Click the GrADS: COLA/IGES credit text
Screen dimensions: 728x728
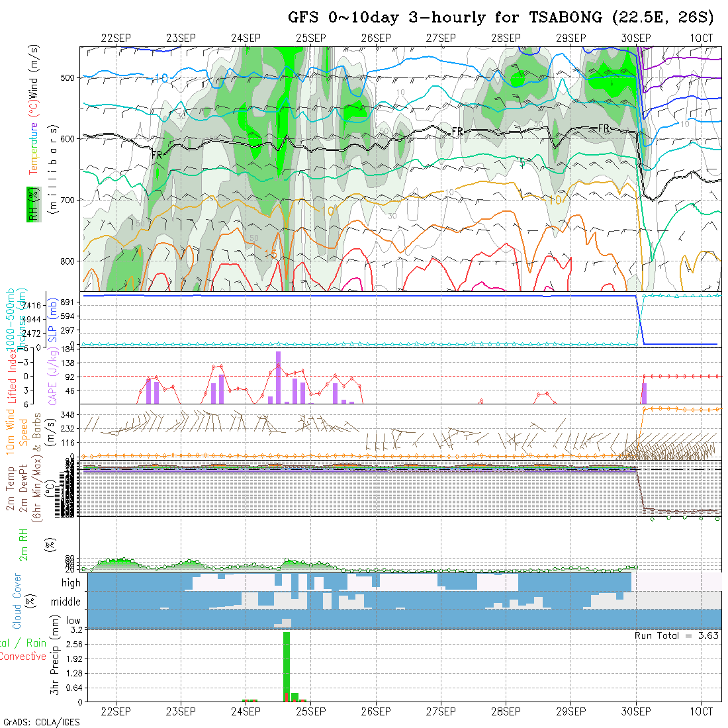tap(41, 722)
